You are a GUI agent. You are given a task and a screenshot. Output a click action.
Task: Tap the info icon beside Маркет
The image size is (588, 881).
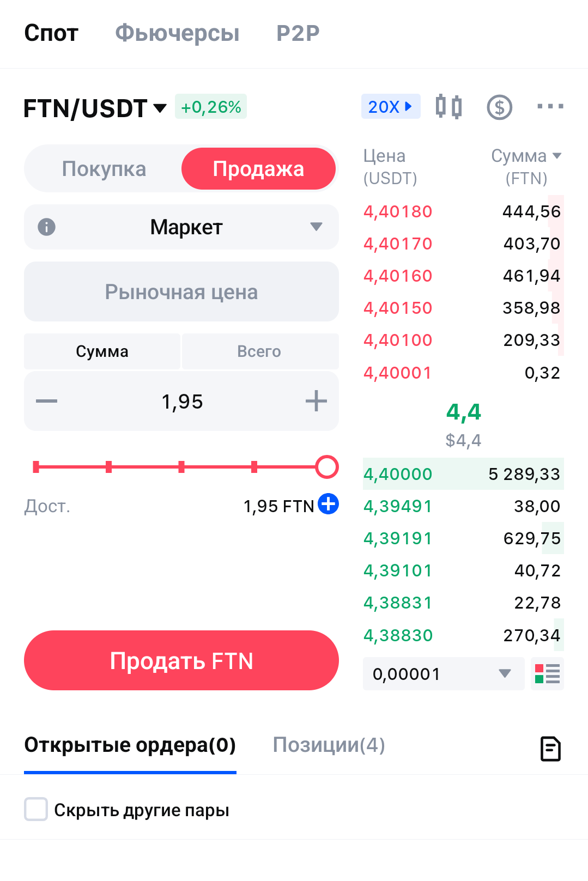click(x=47, y=227)
